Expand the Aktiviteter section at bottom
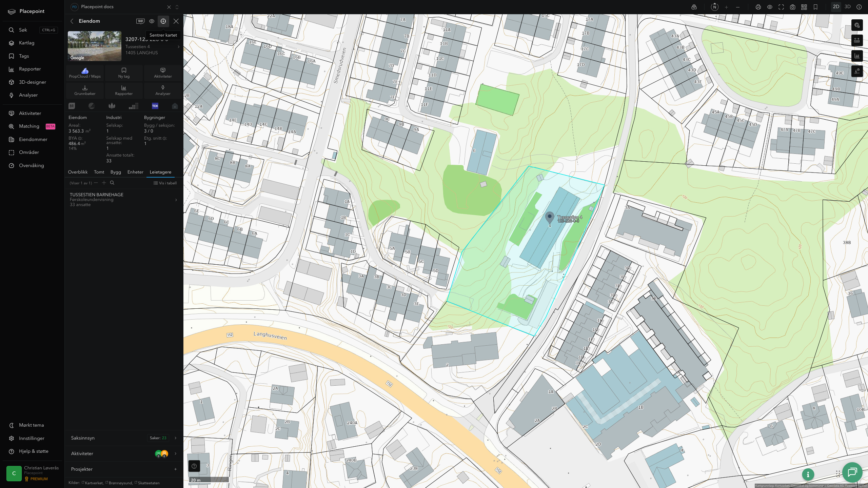 (124, 454)
